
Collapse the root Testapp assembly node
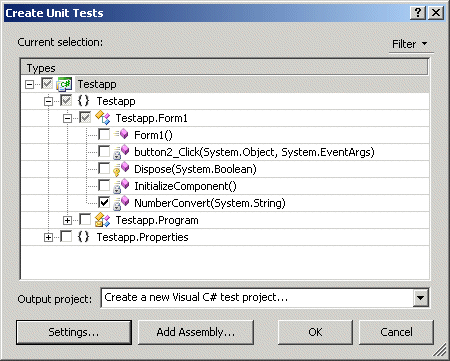pyautogui.click(x=29, y=84)
